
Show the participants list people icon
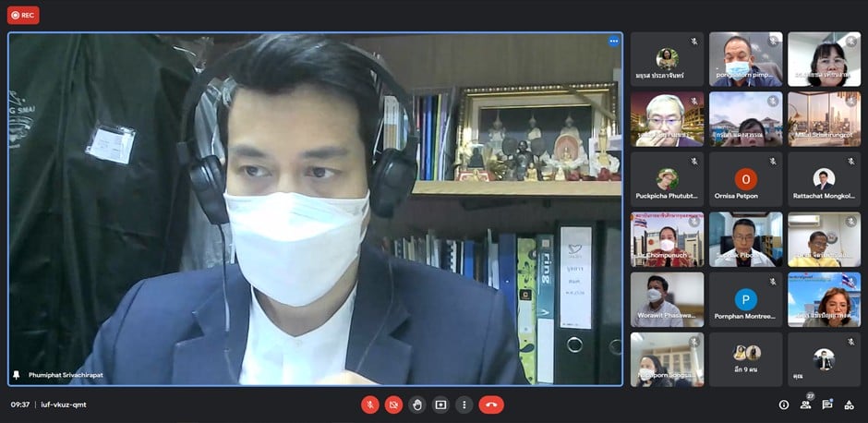805,405
